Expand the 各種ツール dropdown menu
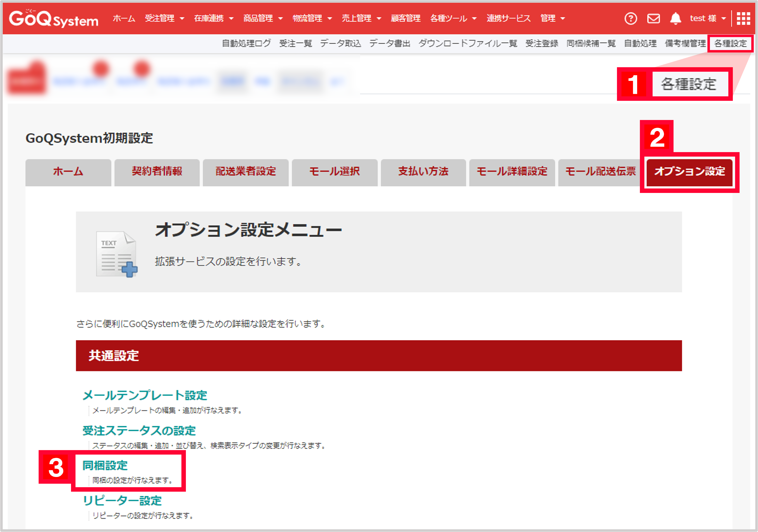This screenshot has width=758, height=532. pos(453,18)
